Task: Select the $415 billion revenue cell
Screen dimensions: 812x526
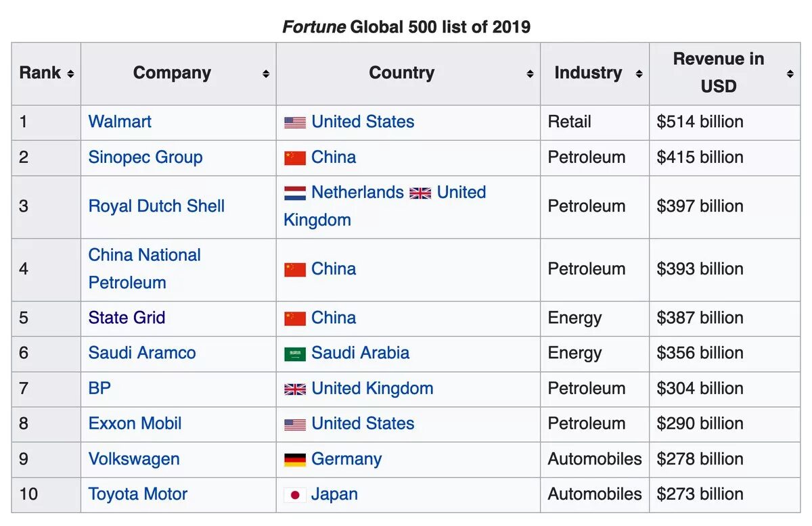Action: click(725, 158)
